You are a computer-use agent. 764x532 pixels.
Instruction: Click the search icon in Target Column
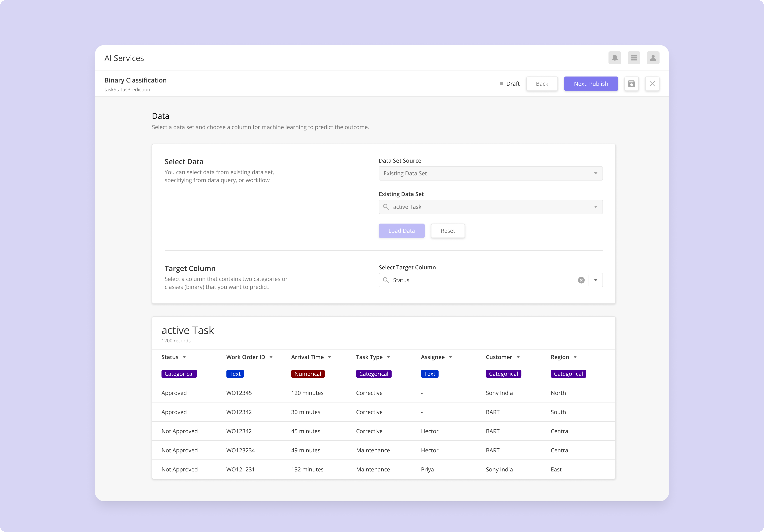[386, 280]
